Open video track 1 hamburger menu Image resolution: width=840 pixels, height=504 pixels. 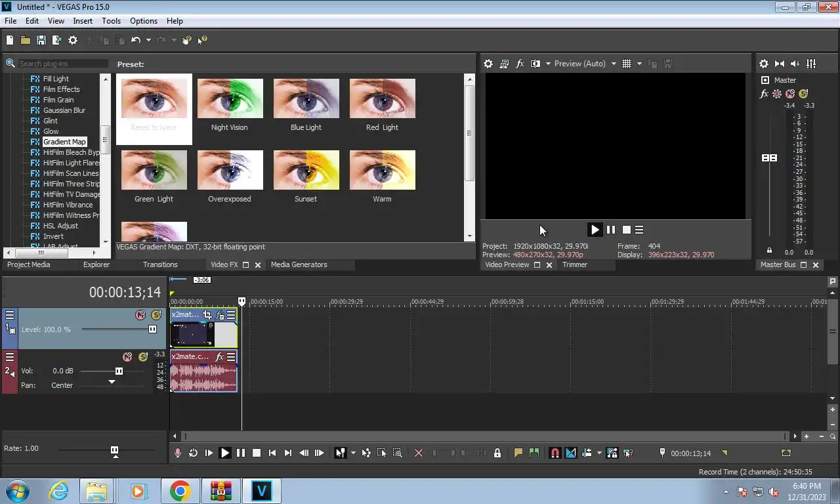point(10,315)
